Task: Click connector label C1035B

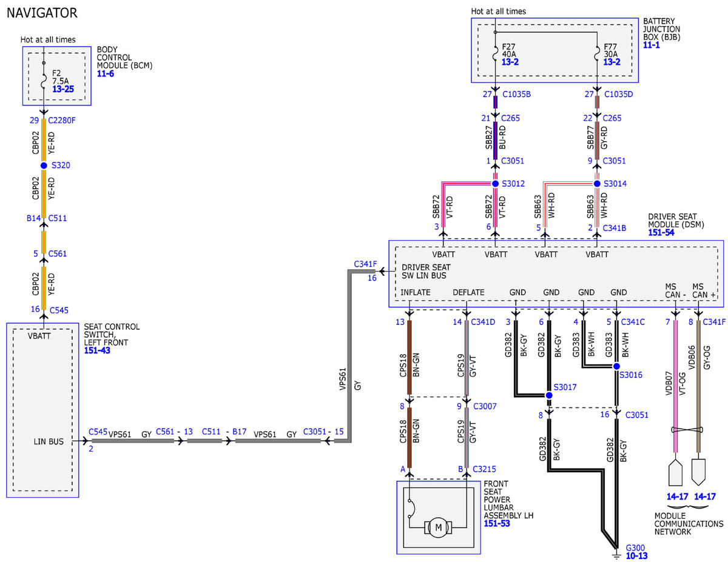Action: click(x=516, y=95)
